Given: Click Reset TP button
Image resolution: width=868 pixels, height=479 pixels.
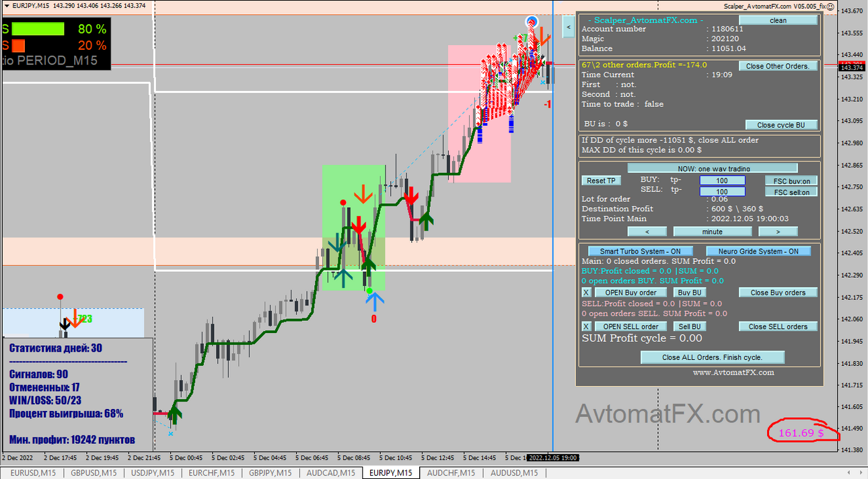Looking at the screenshot, I should click(601, 180).
